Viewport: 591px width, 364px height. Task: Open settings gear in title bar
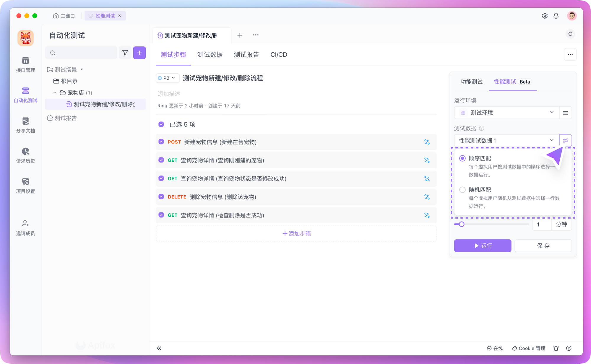click(545, 16)
